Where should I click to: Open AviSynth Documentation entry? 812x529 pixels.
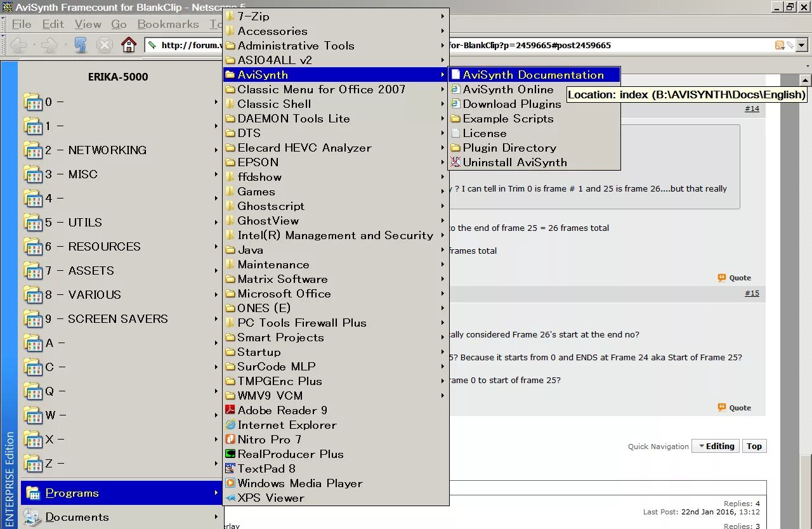pos(534,75)
